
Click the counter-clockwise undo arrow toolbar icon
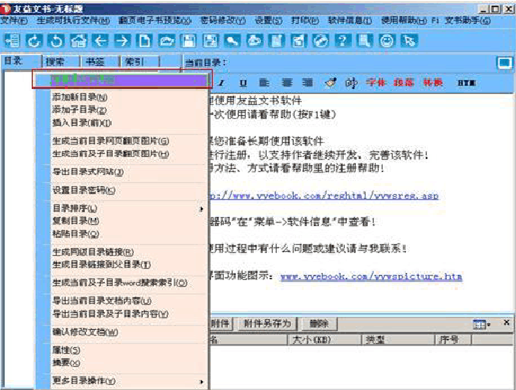(x=56, y=41)
